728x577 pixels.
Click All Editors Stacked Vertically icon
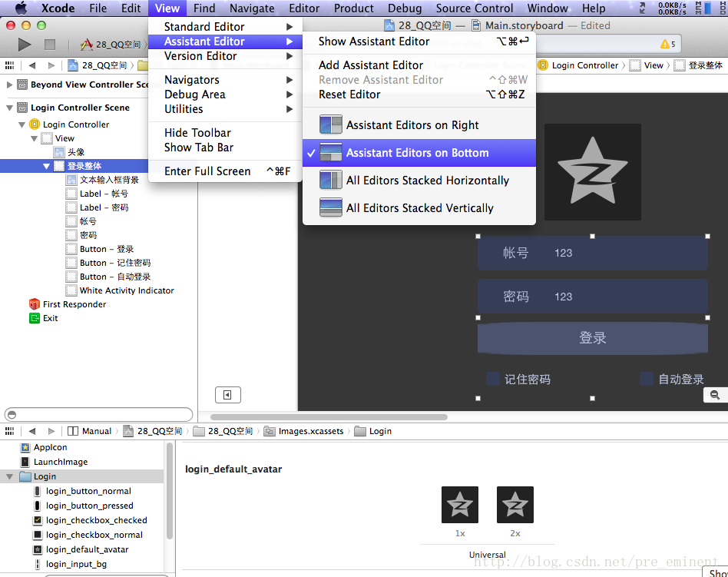(x=330, y=207)
